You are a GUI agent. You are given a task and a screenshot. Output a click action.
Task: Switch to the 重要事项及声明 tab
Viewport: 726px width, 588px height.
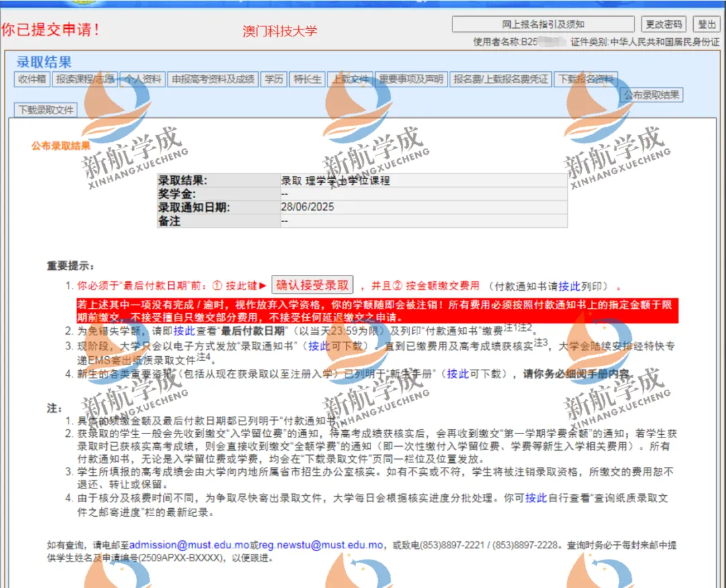click(x=410, y=79)
